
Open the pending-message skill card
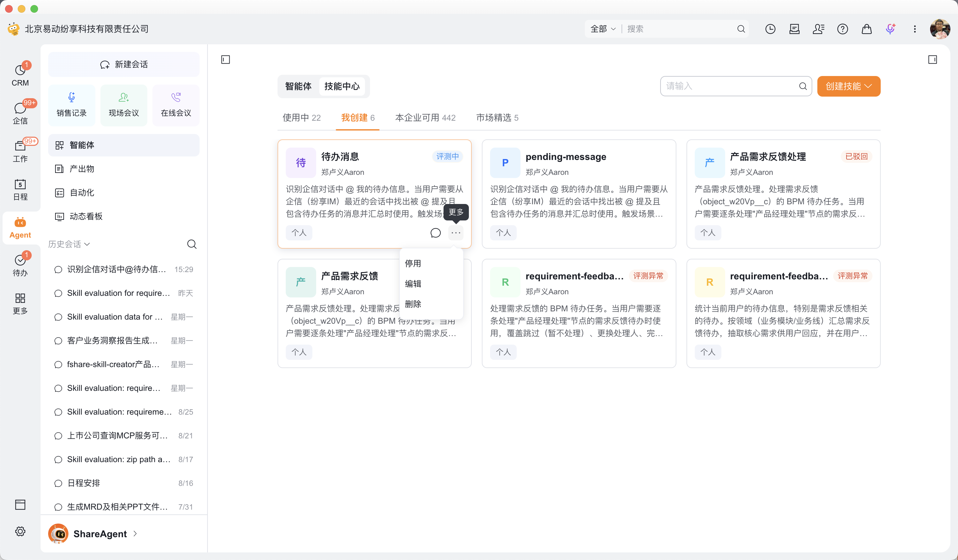click(x=578, y=194)
